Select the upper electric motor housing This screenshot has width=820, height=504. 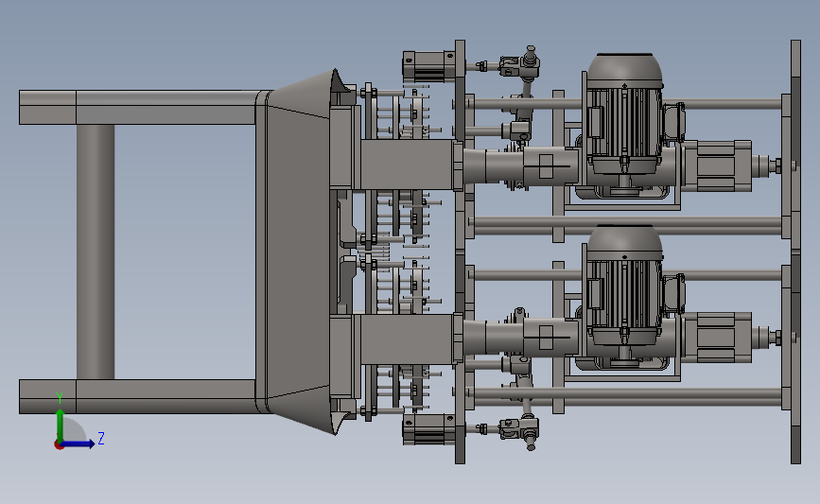click(x=624, y=114)
